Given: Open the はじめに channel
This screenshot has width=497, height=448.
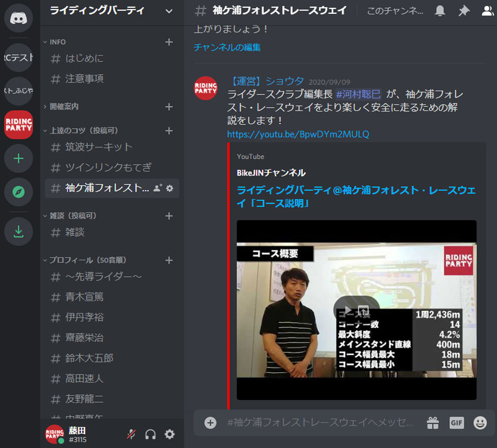Looking at the screenshot, I should (112, 59).
